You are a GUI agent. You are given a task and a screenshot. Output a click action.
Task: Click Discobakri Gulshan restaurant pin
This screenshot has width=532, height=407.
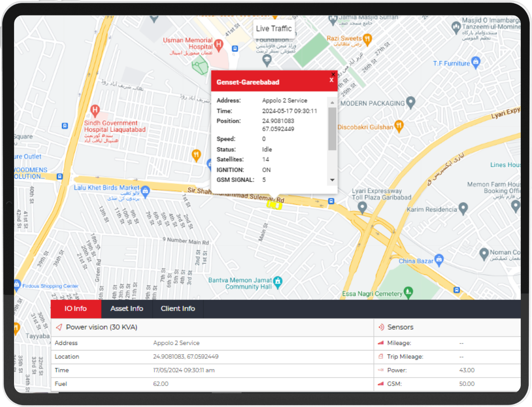pos(399,125)
